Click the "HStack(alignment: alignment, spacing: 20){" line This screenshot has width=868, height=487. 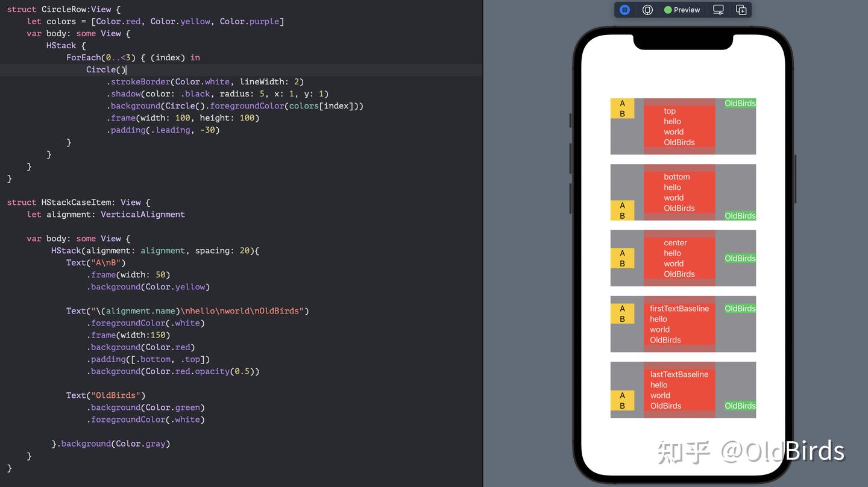click(156, 250)
